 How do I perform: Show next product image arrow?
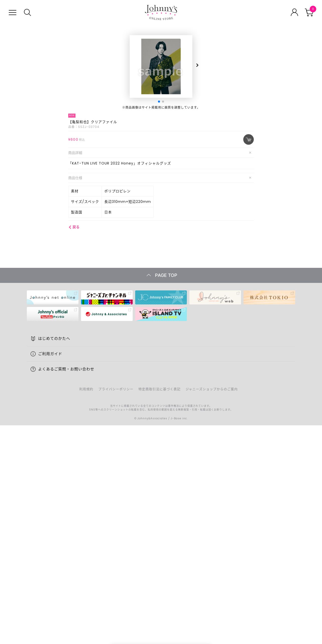click(197, 65)
